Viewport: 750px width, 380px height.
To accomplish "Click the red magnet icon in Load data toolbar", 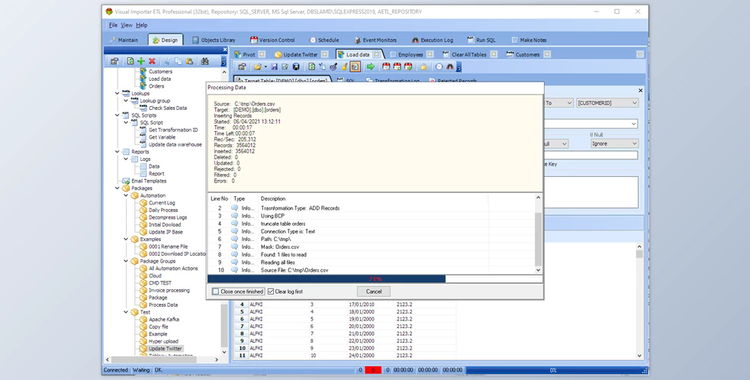I will pyautogui.click(x=450, y=67).
